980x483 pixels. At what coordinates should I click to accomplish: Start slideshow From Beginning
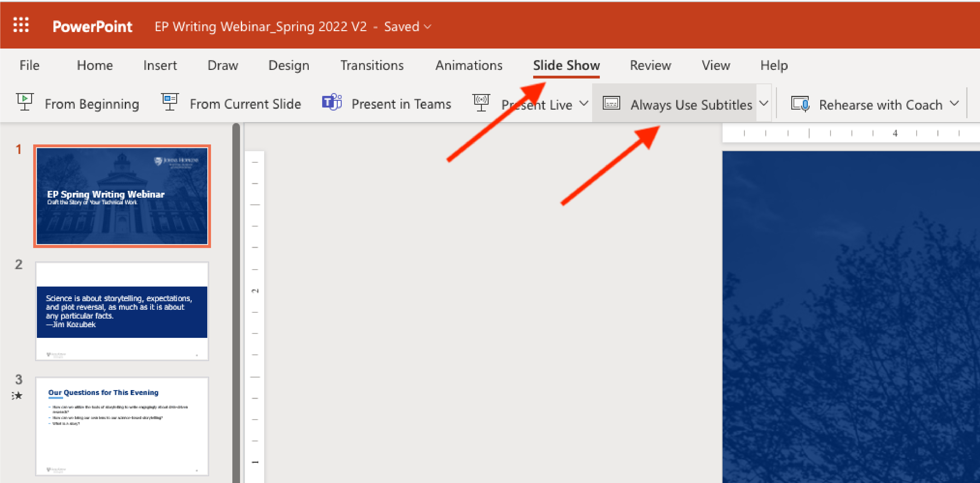tap(92, 104)
